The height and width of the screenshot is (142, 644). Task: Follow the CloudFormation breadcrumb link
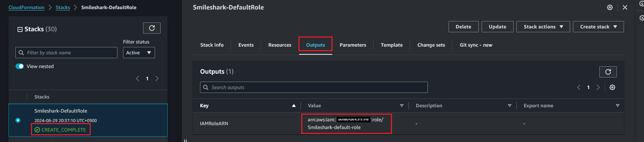26,7
